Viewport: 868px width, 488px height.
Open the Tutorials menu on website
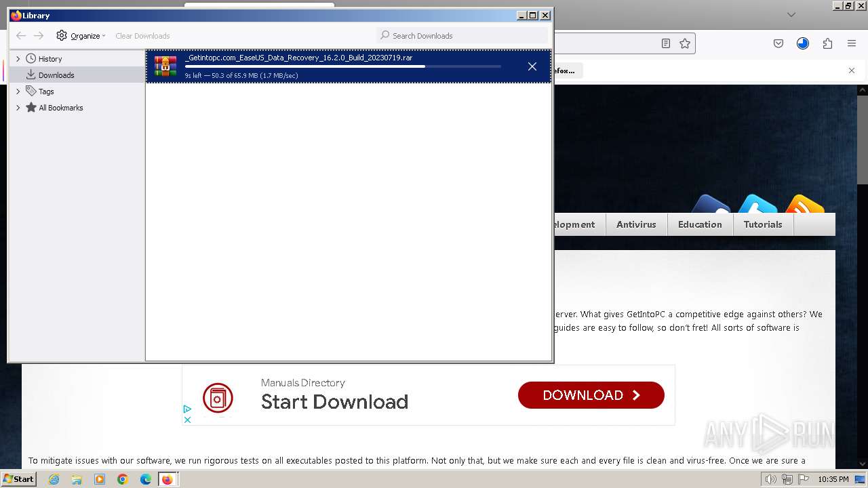pos(762,224)
